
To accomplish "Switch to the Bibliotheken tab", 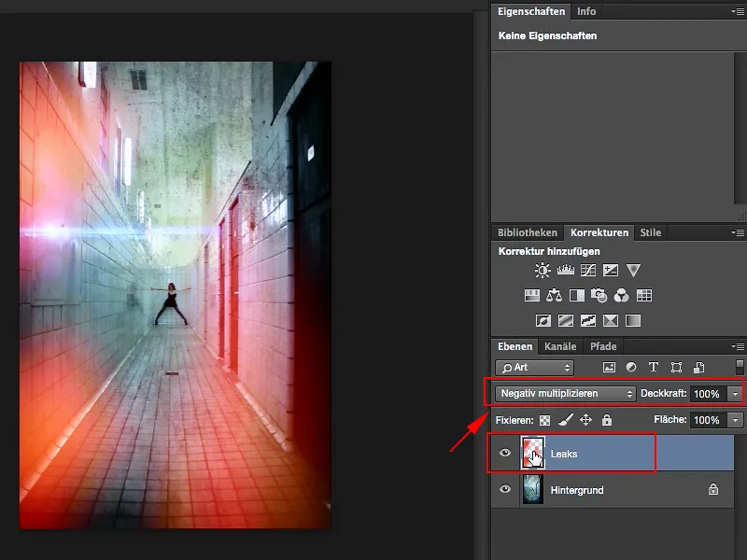I will (528, 232).
